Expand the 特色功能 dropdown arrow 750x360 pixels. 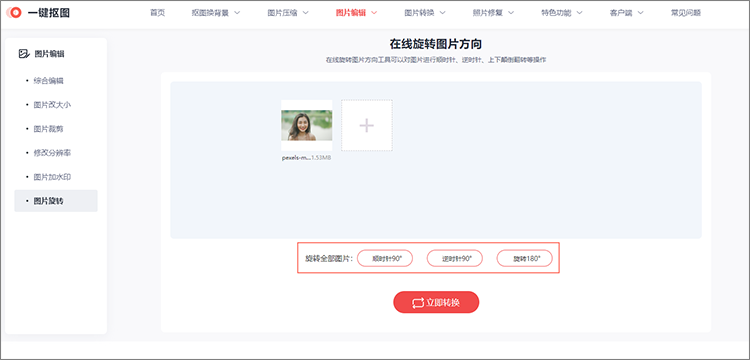[579, 13]
